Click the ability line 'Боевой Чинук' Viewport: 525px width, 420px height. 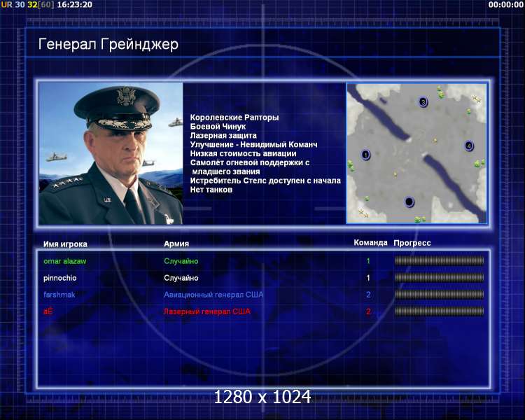[218, 126]
